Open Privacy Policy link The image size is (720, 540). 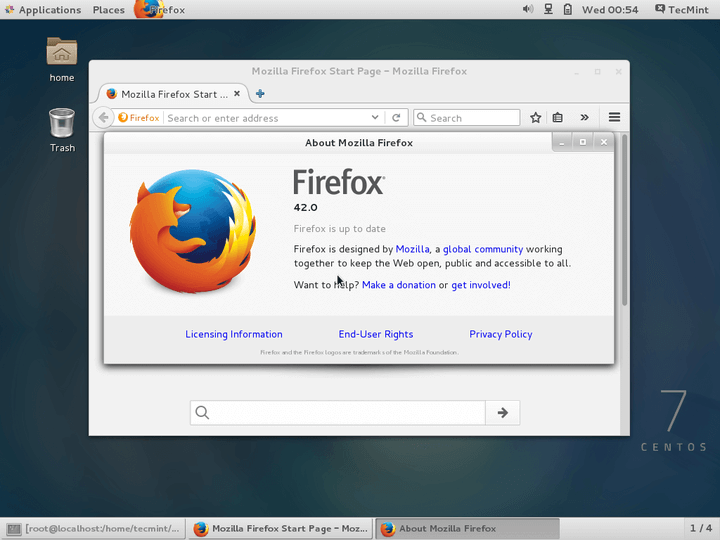point(501,334)
